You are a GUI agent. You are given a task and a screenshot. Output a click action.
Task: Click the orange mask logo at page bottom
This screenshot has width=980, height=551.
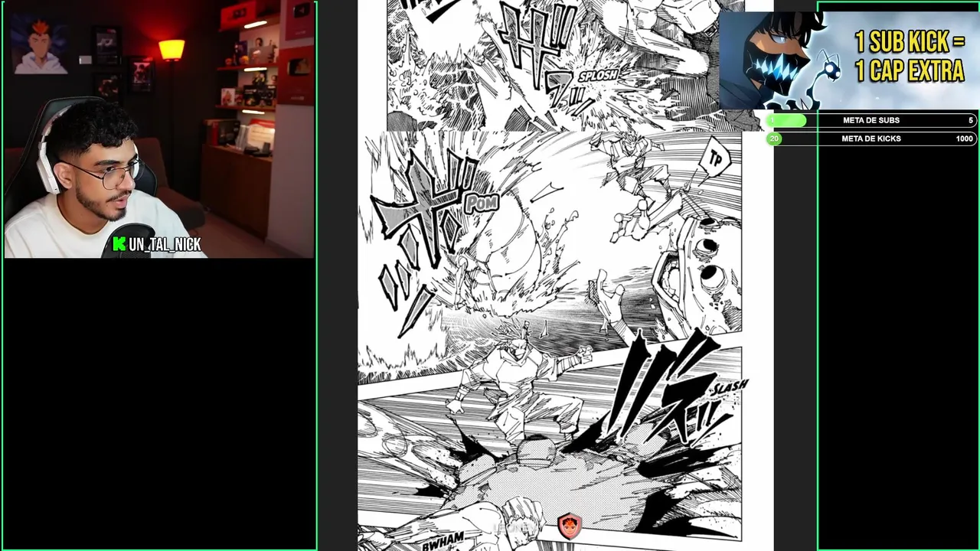click(569, 525)
